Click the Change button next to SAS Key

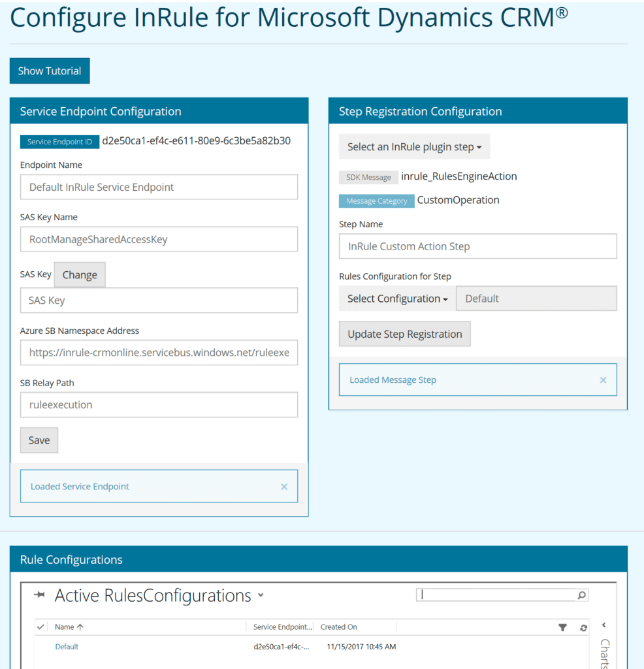click(x=80, y=275)
